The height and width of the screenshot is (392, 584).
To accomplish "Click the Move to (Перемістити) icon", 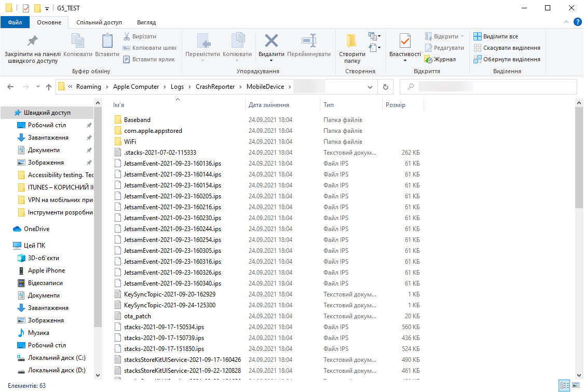I will (203, 41).
